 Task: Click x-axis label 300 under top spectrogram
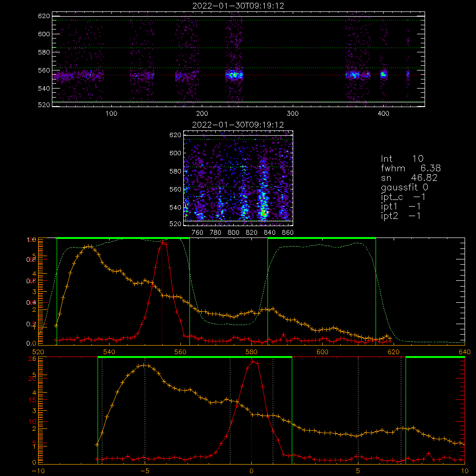pos(293,114)
